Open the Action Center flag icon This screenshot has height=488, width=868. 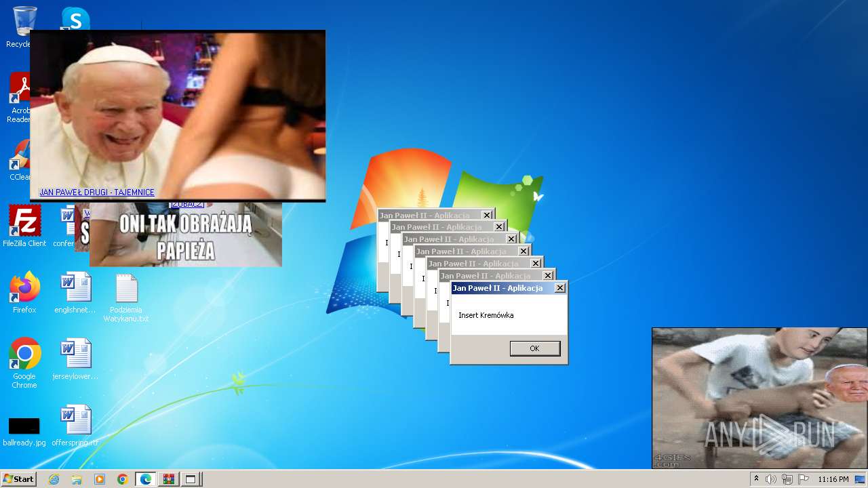pos(804,479)
